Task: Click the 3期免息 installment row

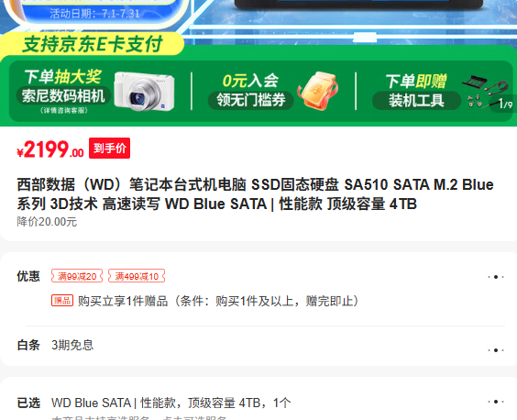Action: point(72,345)
